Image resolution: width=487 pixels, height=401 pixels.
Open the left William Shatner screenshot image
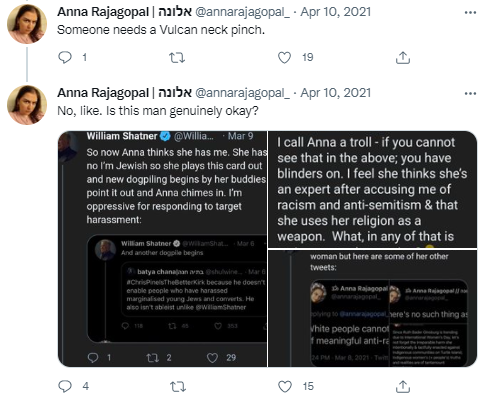click(162, 249)
